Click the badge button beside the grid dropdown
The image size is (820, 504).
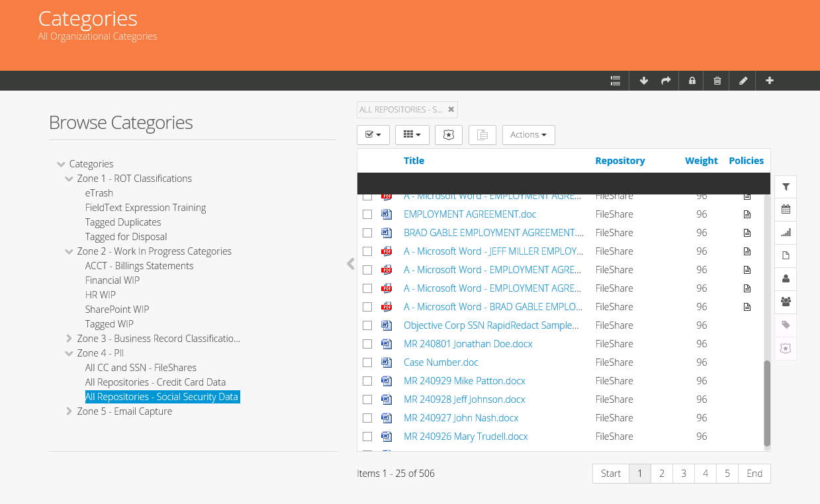449,135
